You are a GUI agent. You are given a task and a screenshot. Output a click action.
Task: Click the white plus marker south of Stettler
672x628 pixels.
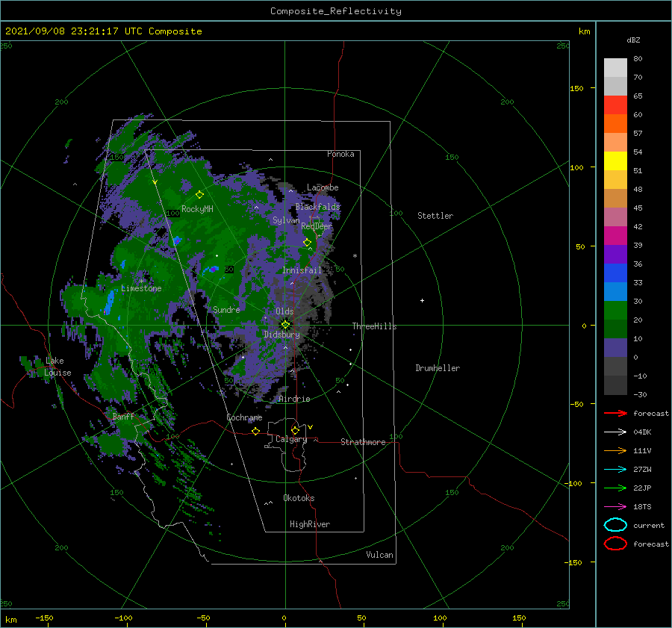tap(422, 300)
